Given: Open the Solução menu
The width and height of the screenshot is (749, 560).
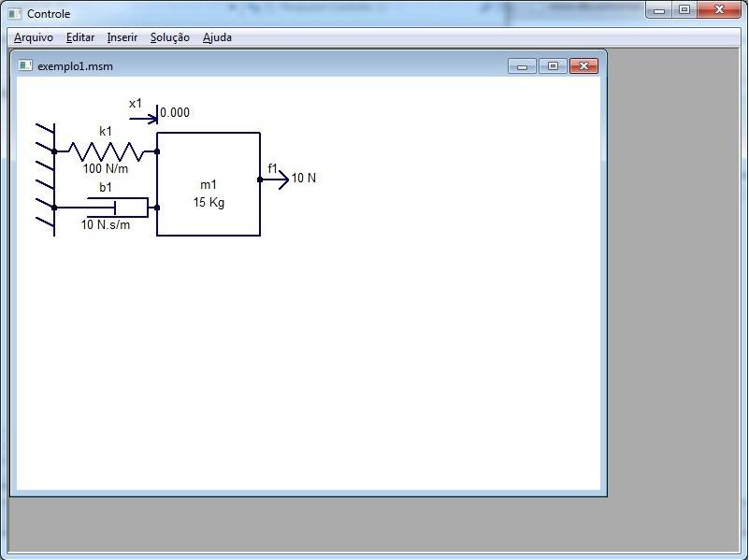Looking at the screenshot, I should [x=169, y=37].
